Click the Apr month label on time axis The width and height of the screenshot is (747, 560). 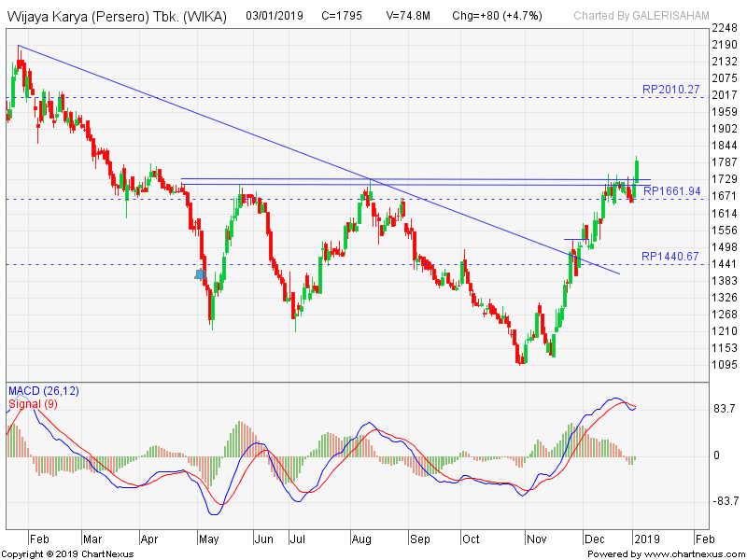click(x=149, y=539)
